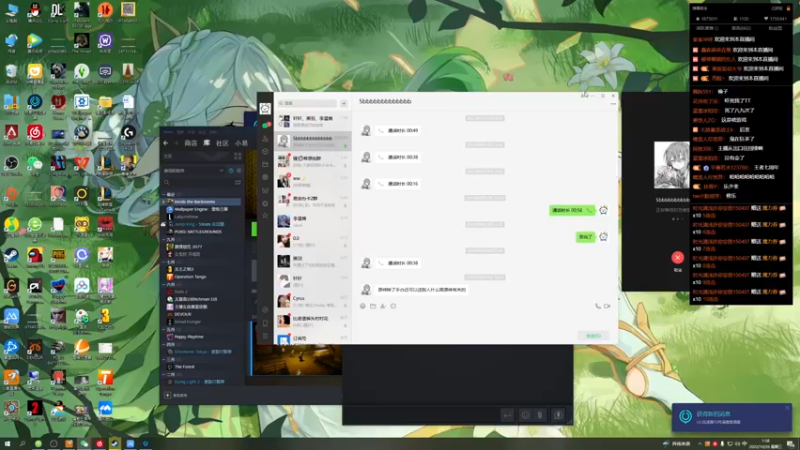Open the Steam 商店 tab

191,143
